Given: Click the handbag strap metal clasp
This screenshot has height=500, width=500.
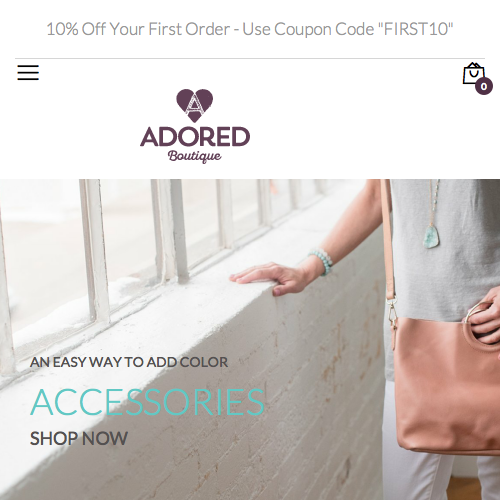Looking at the screenshot, I should pos(392,313).
